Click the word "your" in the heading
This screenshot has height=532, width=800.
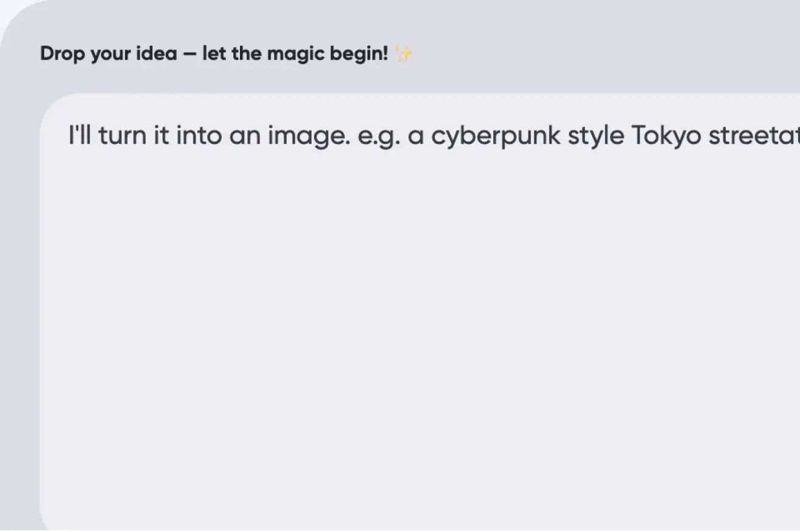(x=111, y=53)
